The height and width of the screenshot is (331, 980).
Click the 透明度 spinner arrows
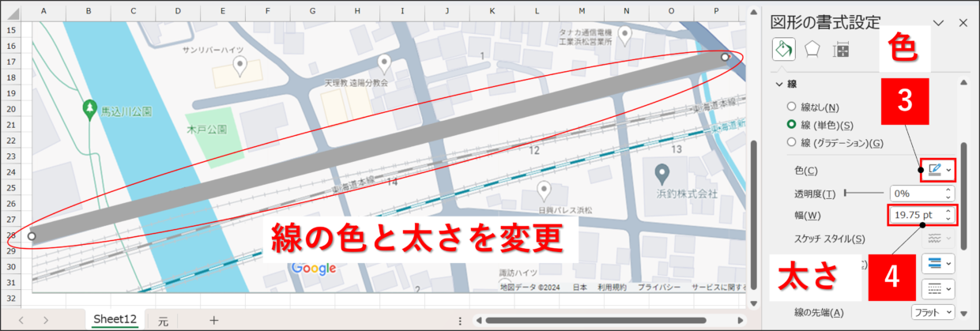pyautogui.click(x=949, y=193)
